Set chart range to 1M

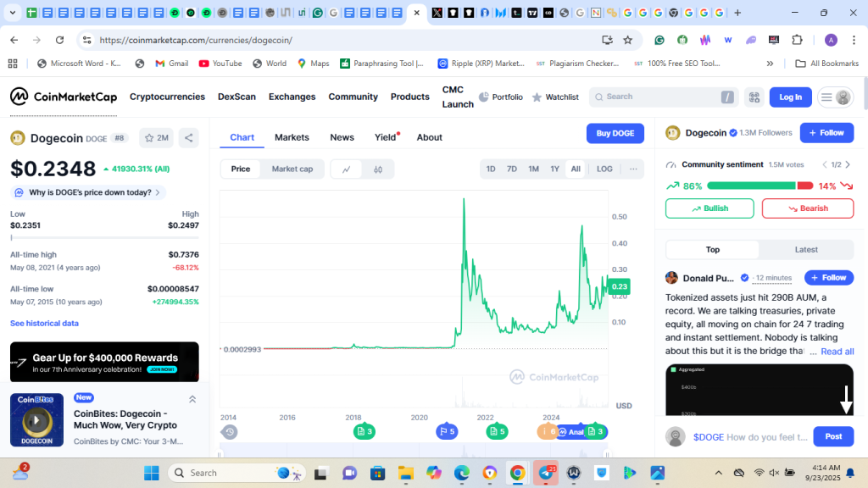533,169
